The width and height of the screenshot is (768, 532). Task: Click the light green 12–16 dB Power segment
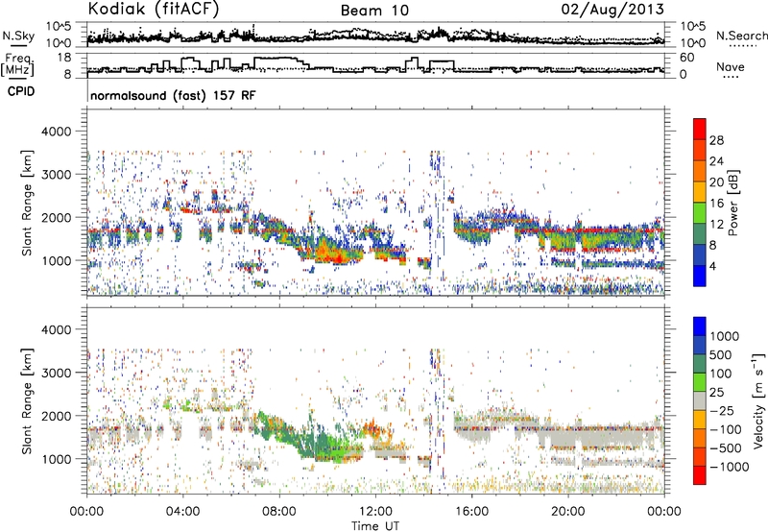(700, 212)
